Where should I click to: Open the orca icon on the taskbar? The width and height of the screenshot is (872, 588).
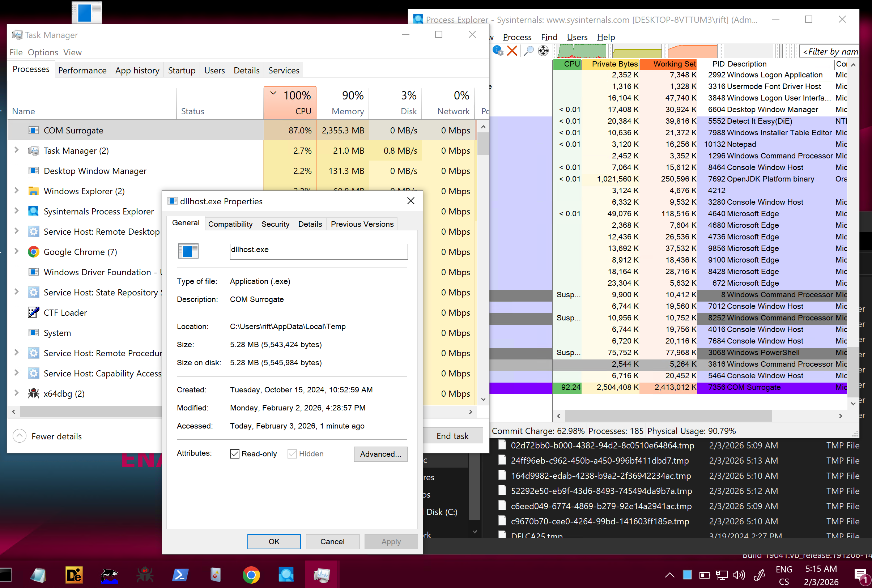[110, 575]
